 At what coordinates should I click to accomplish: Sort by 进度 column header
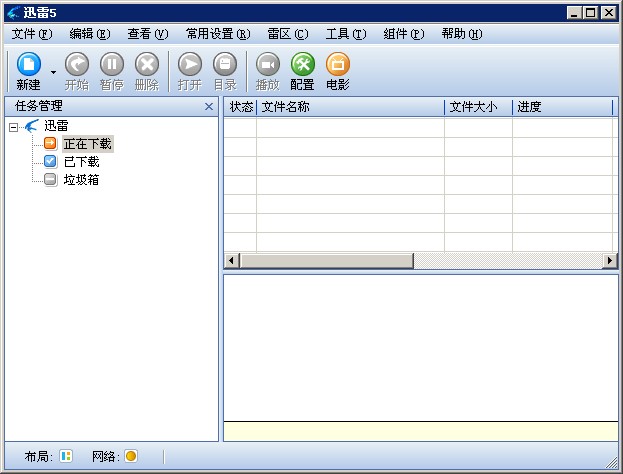coord(563,107)
